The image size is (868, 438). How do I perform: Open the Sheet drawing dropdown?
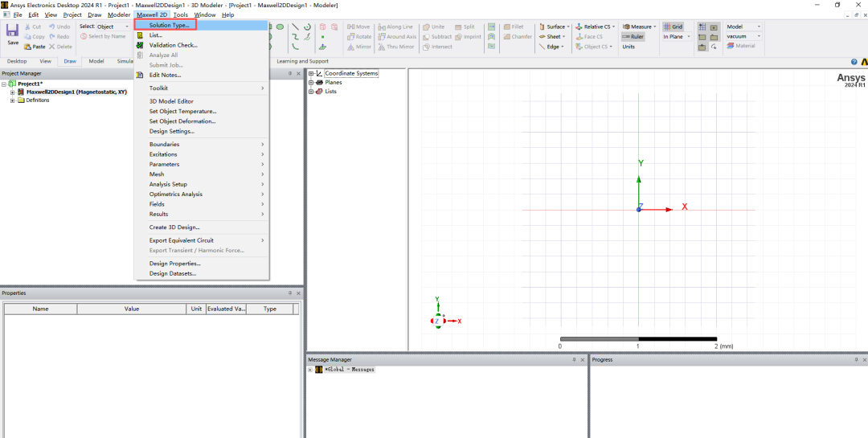(551, 36)
